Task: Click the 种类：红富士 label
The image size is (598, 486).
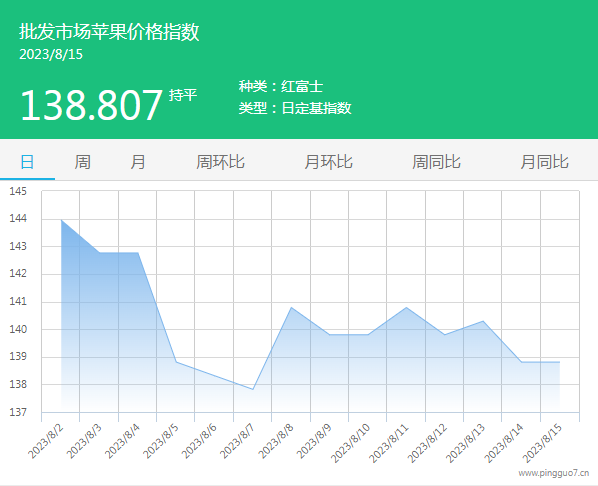Action: click(x=281, y=86)
